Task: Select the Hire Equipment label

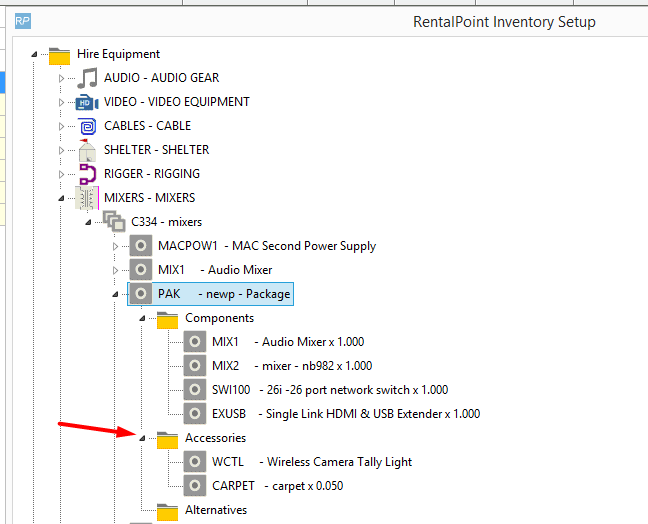Action: (118, 54)
